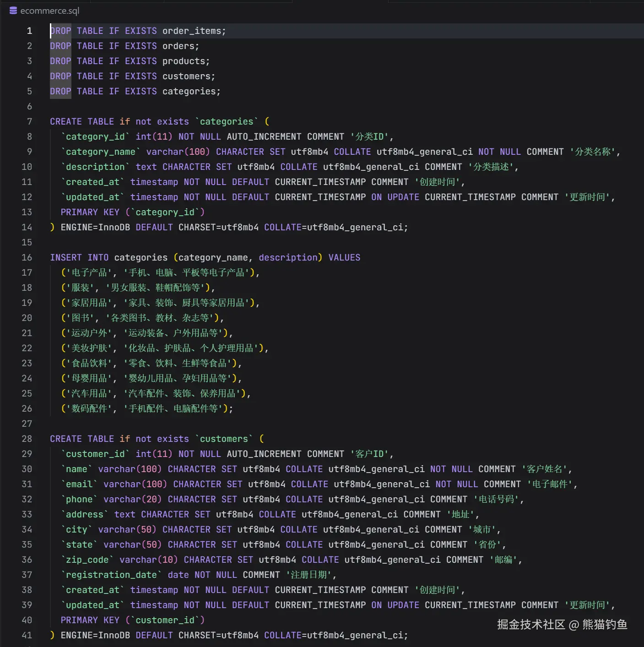Click the `zip_code` column on line 36
The width and height of the screenshot is (644, 647).
coord(87,560)
